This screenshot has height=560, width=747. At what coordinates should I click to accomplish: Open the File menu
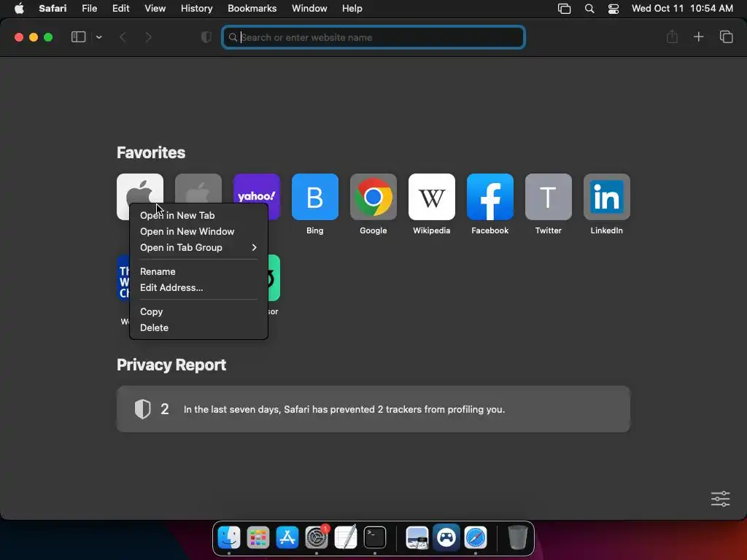coord(89,8)
